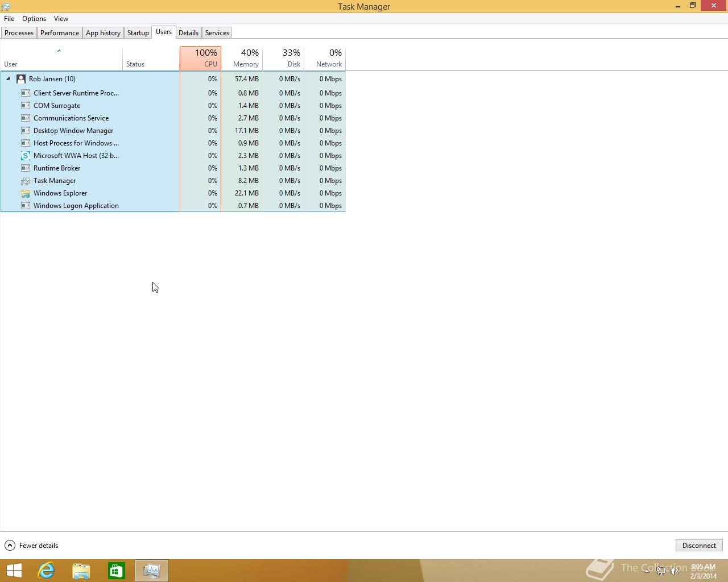Screen dimensions: 728x582
Task: Click the network icon in system tray
Action: [x=661, y=571]
